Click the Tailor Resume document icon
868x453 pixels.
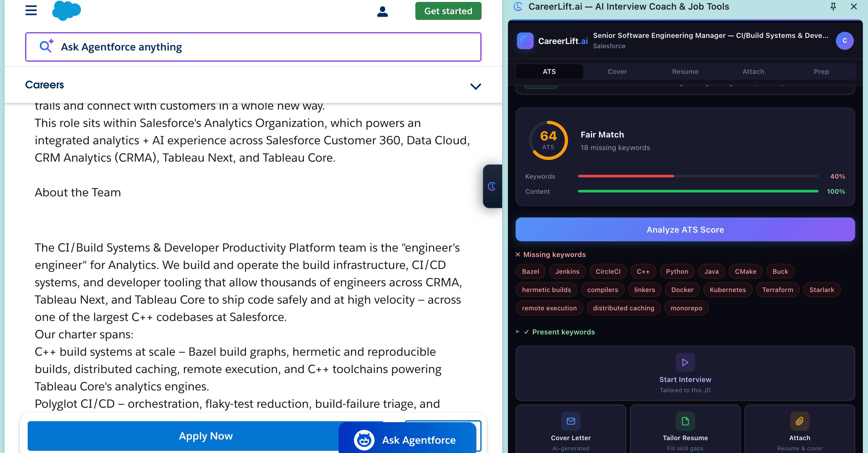click(685, 421)
